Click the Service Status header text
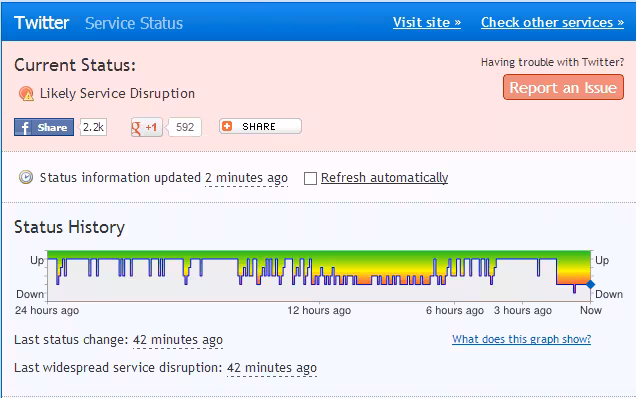Viewport: 636px width, 398px height. [134, 23]
